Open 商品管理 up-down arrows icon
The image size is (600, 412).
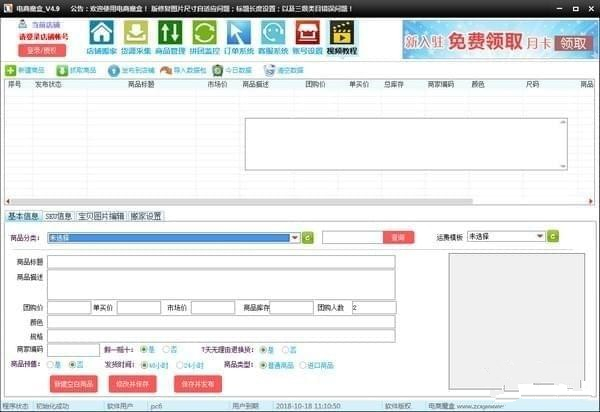click(x=170, y=33)
